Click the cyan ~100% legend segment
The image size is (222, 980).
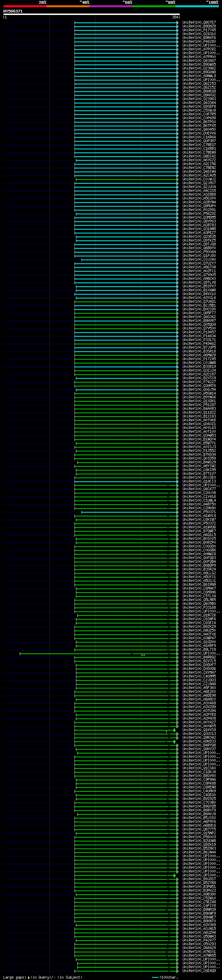(x=197, y=7)
